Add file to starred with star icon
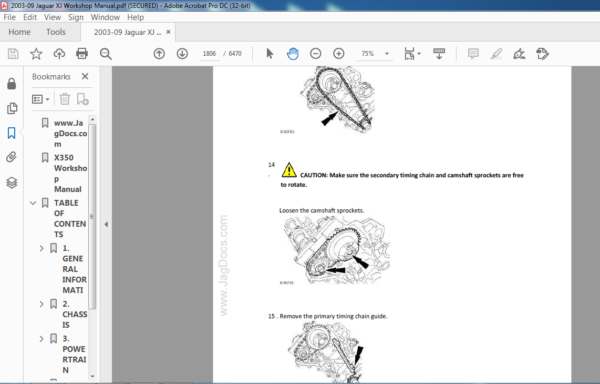This screenshot has width=600, height=384. click(x=36, y=54)
